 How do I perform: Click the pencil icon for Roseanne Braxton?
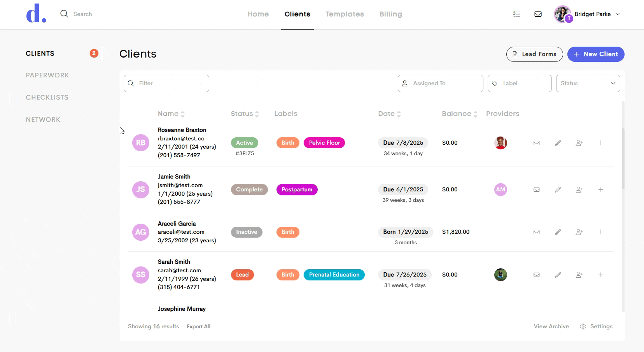point(558,143)
